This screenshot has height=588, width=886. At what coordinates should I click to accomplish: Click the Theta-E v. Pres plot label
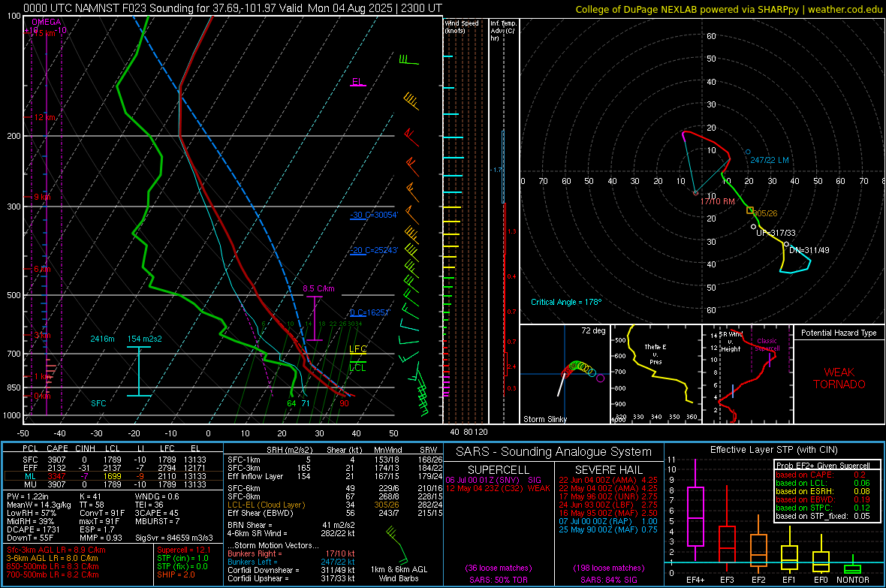655,354
